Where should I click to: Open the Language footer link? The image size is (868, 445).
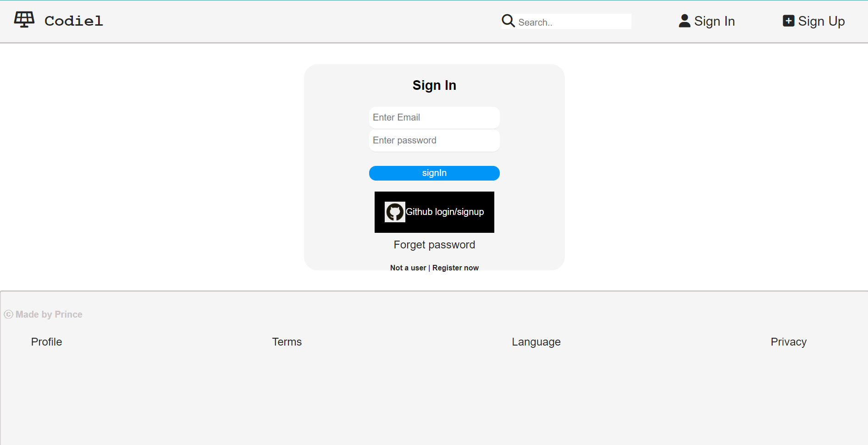(536, 342)
